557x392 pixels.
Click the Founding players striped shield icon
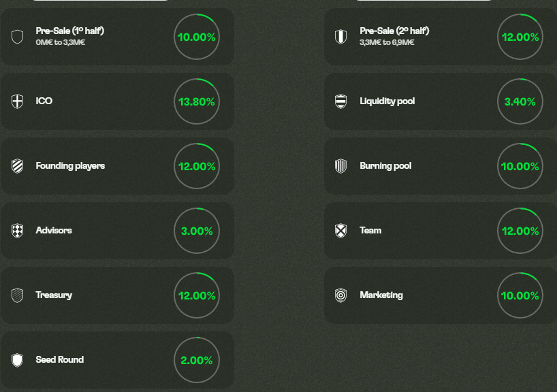[18, 166]
